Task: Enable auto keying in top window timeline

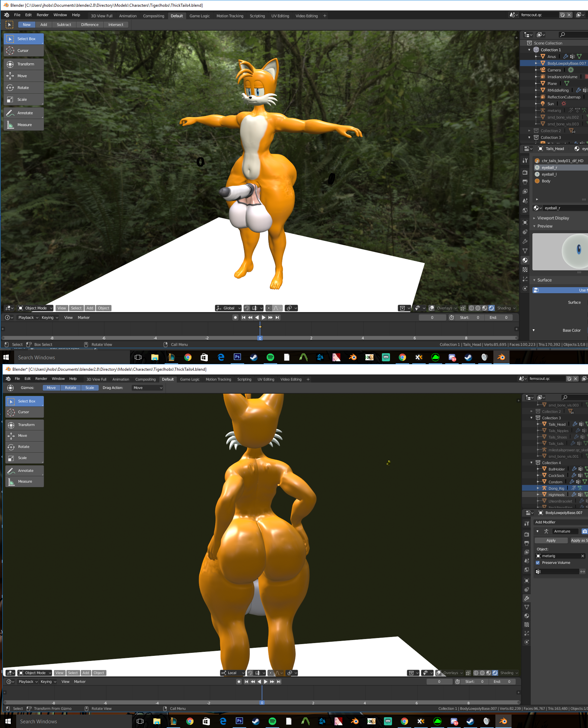Action: click(x=235, y=317)
